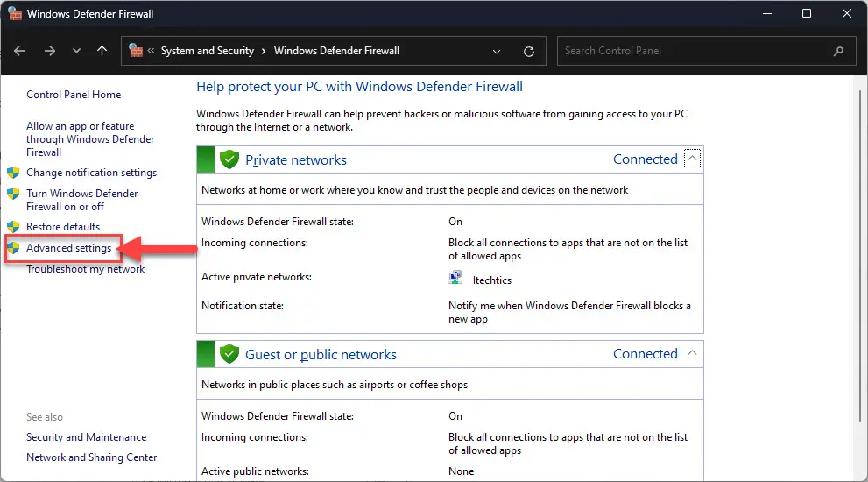Open the hidden breadcrumbs double chevron
Viewport: 868px width, 482px height.
(151, 51)
